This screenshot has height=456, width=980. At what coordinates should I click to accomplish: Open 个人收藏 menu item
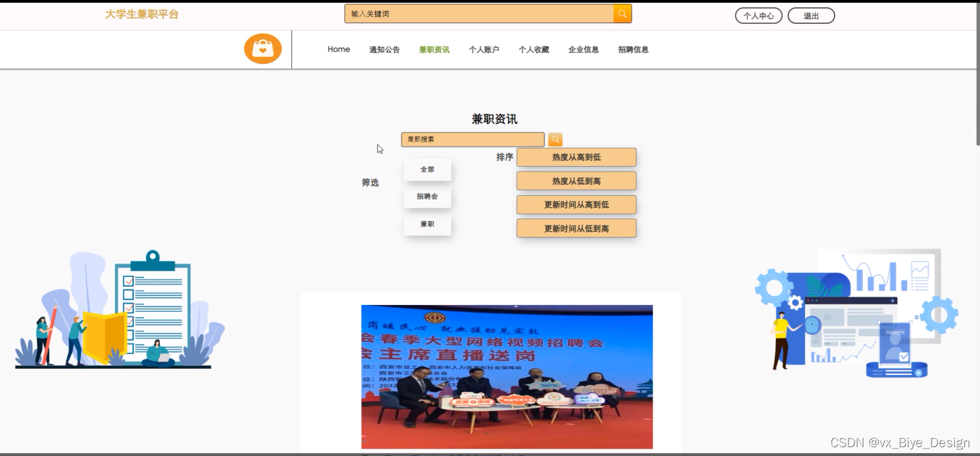pyautogui.click(x=534, y=50)
